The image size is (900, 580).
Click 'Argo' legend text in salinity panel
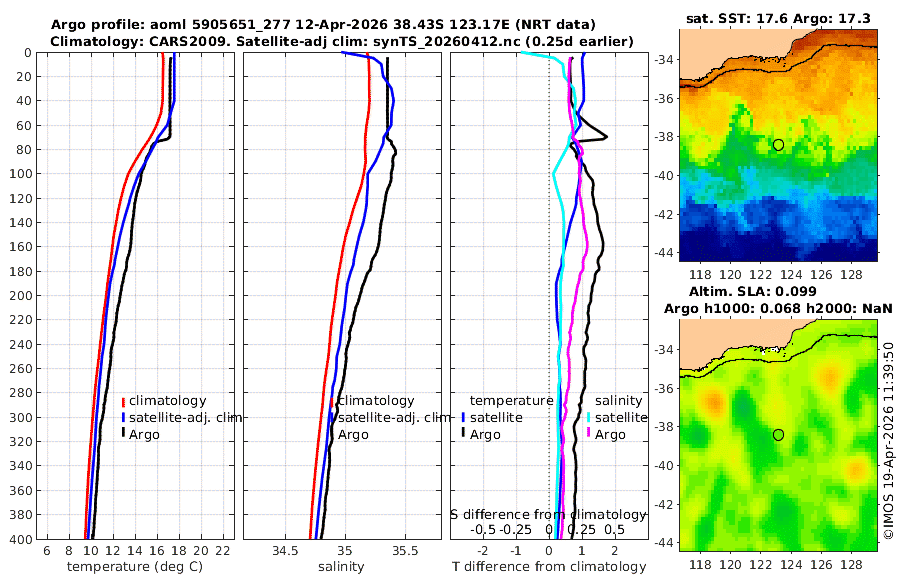(x=352, y=435)
